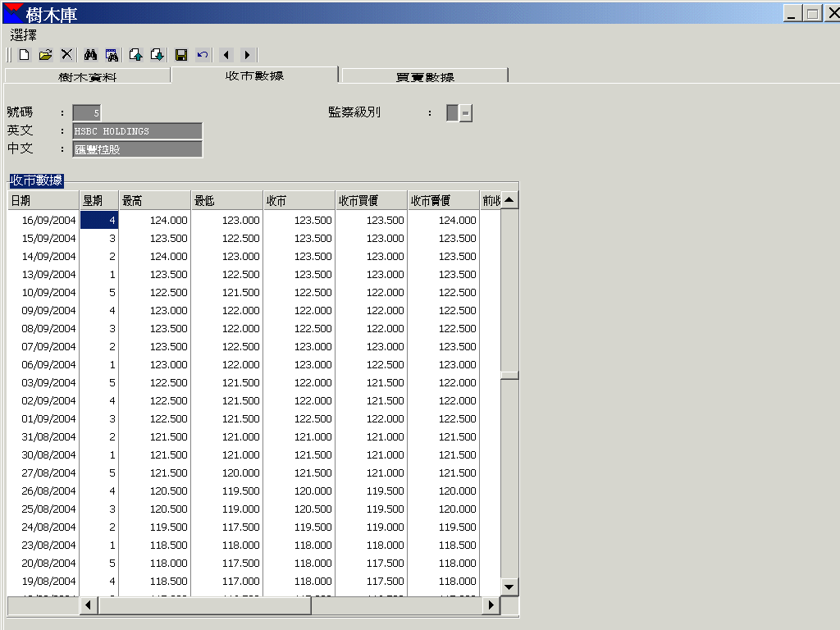Open search with the binoculars icon
This screenshot has width=840, height=630.
[x=90, y=55]
